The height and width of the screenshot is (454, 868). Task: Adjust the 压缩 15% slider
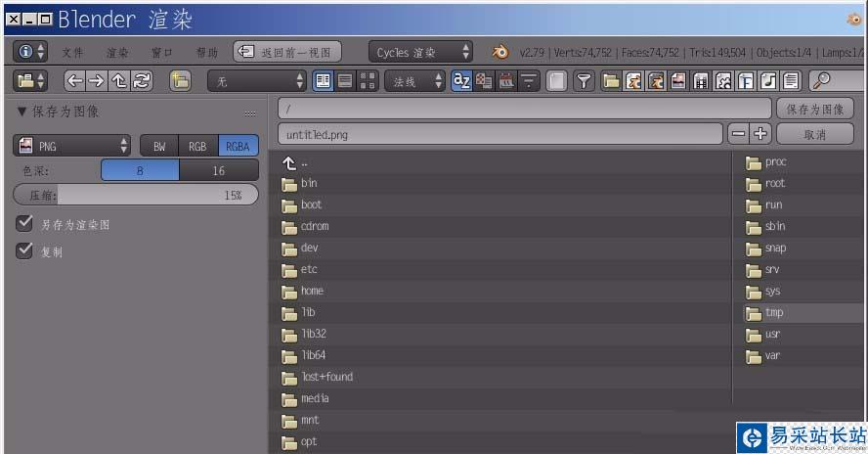tap(136, 195)
